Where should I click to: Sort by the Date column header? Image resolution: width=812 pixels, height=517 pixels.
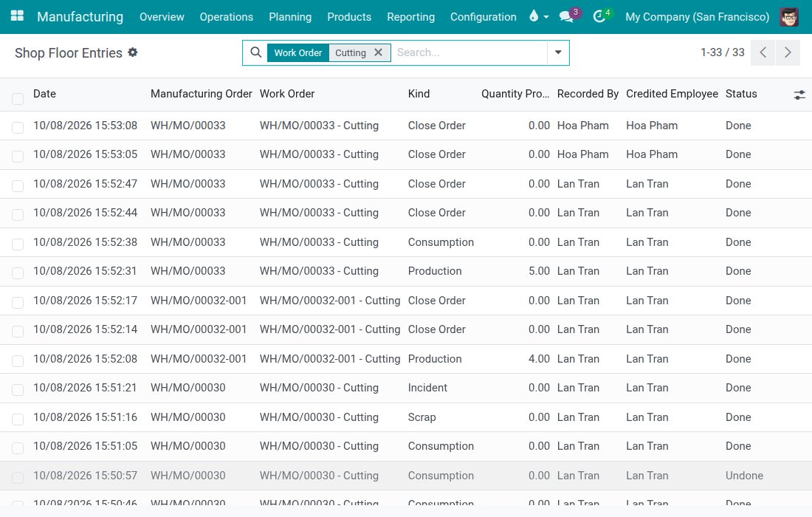point(44,94)
